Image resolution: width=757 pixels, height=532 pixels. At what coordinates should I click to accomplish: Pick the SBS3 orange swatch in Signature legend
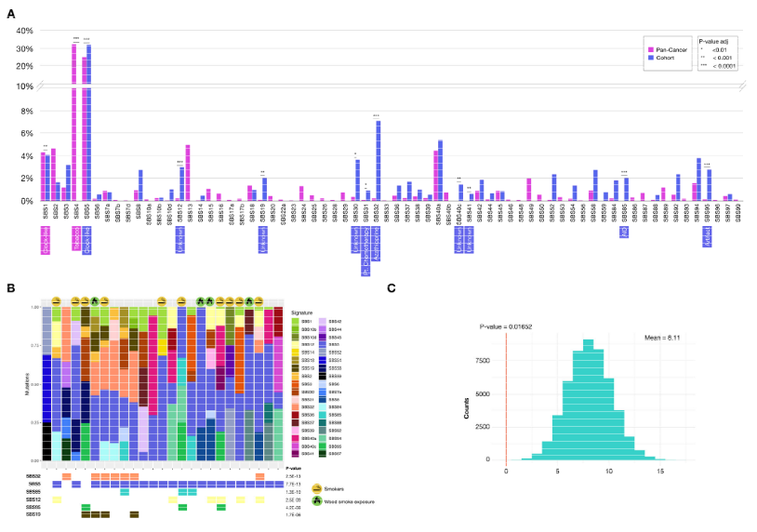click(296, 384)
